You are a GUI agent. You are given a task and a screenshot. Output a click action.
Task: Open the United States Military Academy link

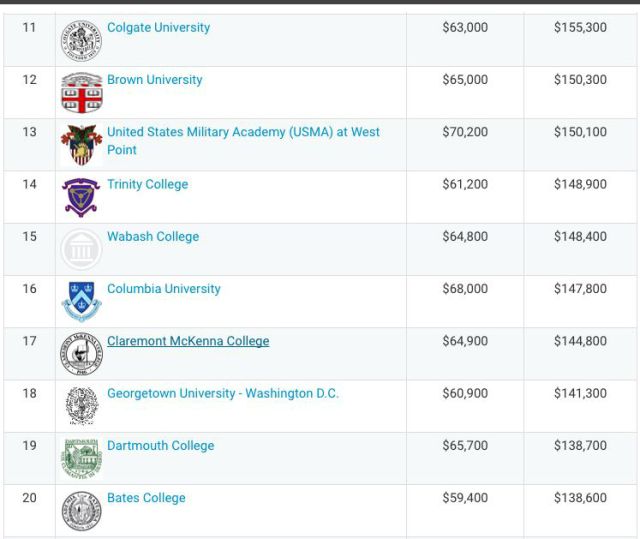tap(243, 141)
